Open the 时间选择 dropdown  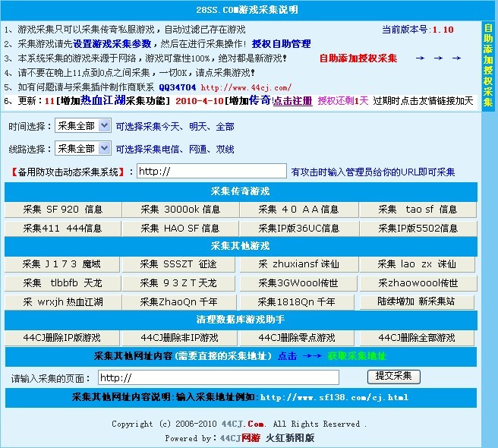click(x=83, y=126)
